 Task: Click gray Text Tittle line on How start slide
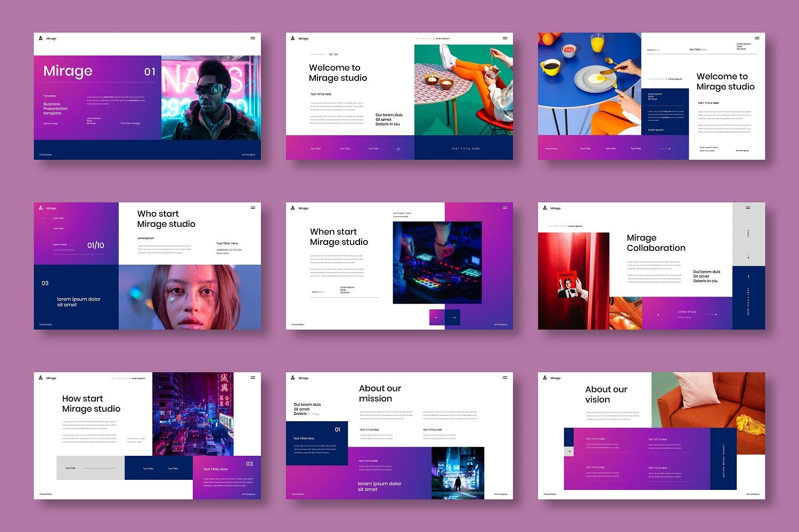(91, 468)
